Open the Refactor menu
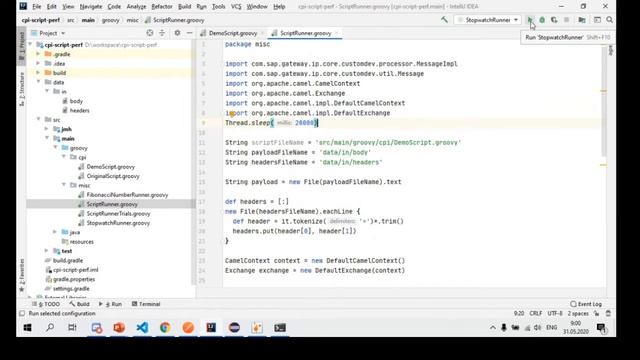 click(162, 7)
